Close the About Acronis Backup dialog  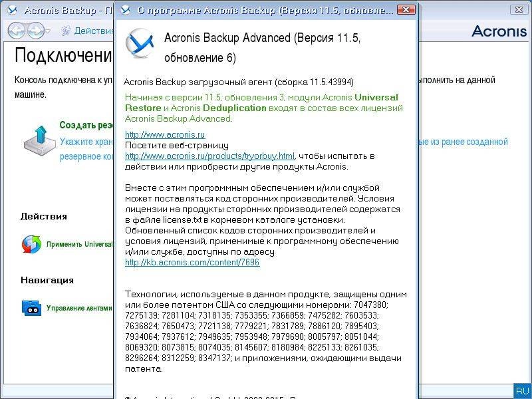406,10
